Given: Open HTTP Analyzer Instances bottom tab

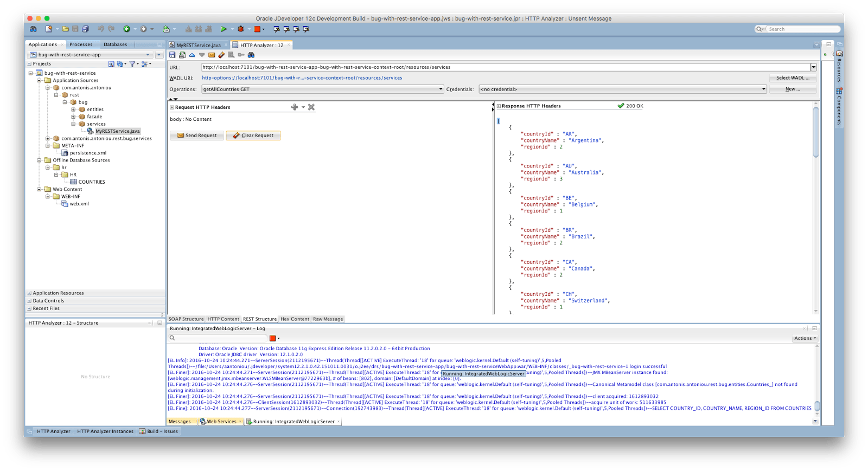Looking at the screenshot, I should click(x=105, y=431).
